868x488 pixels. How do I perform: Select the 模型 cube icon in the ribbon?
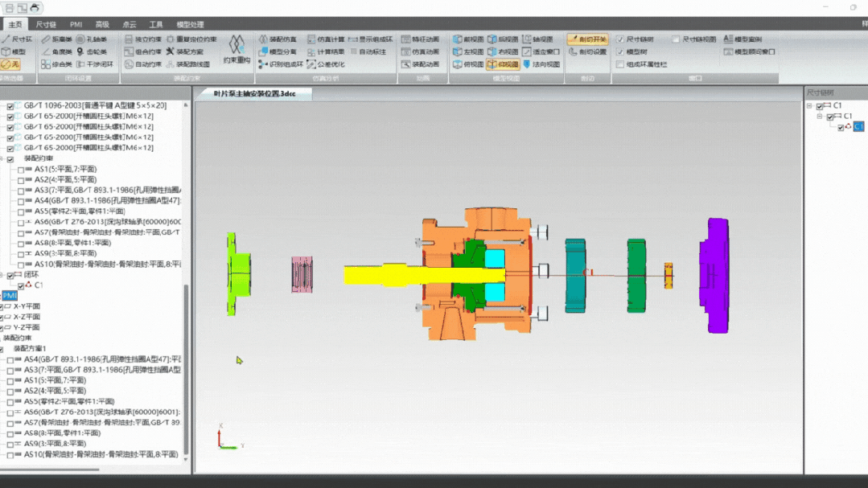coord(6,51)
